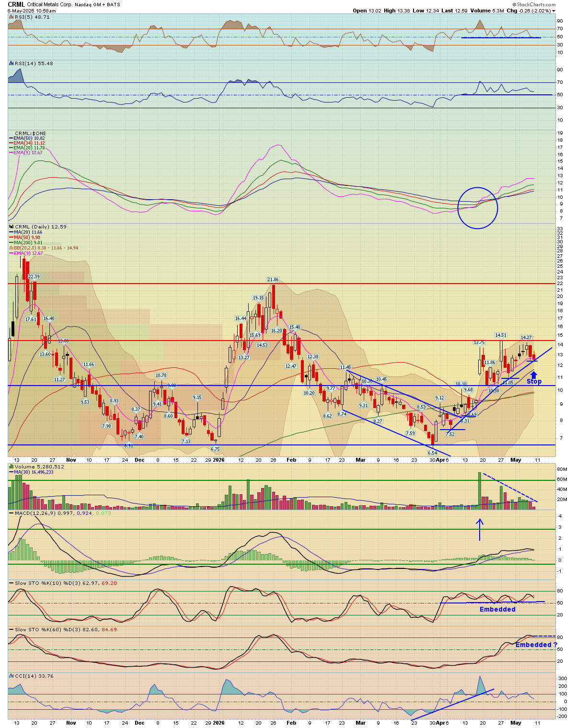Click the 13.75 price label
The image size is (575, 728).
pyautogui.click(x=479, y=342)
